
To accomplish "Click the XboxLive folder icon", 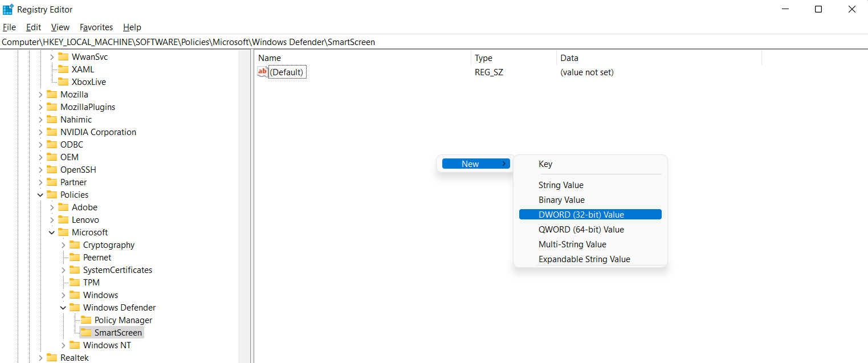I will pyautogui.click(x=63, y=82).
